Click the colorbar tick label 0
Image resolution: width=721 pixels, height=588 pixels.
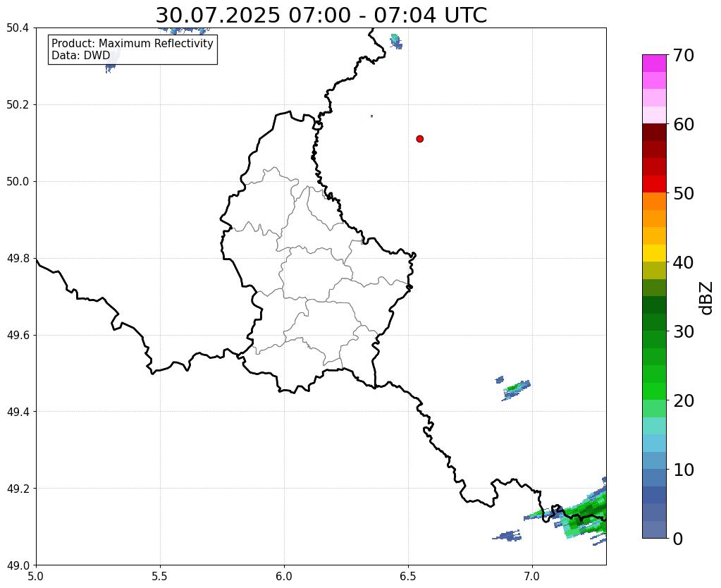click(678, 539)
